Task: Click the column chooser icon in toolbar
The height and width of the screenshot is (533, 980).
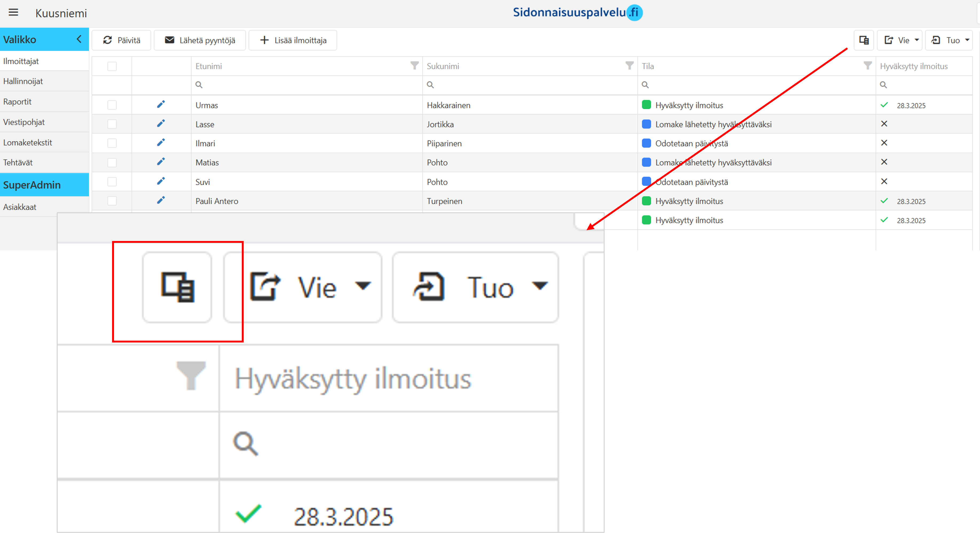Action: coord(864,40)
